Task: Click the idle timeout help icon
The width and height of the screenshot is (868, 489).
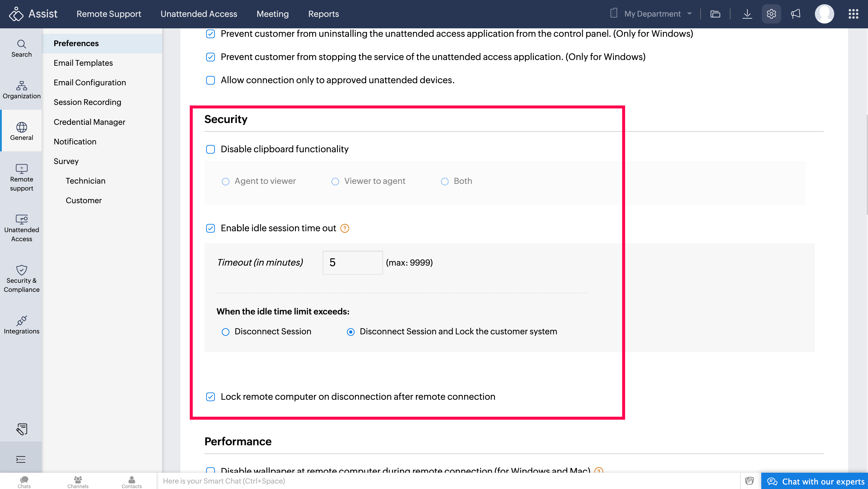Action: 345,228
